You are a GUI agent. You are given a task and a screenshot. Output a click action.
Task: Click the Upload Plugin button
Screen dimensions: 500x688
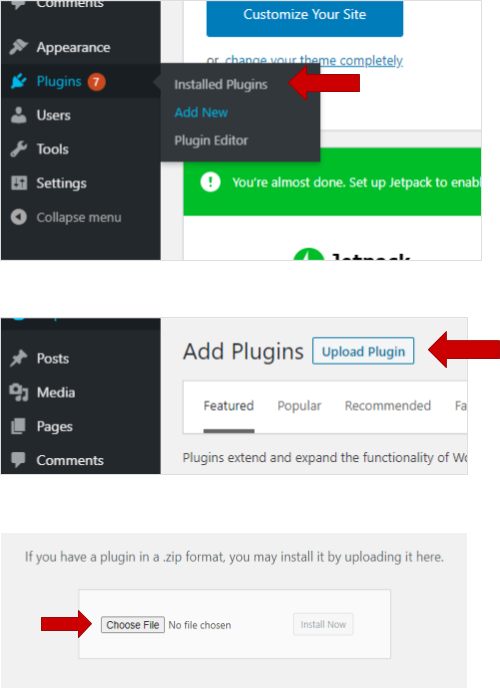pos(363,351)
